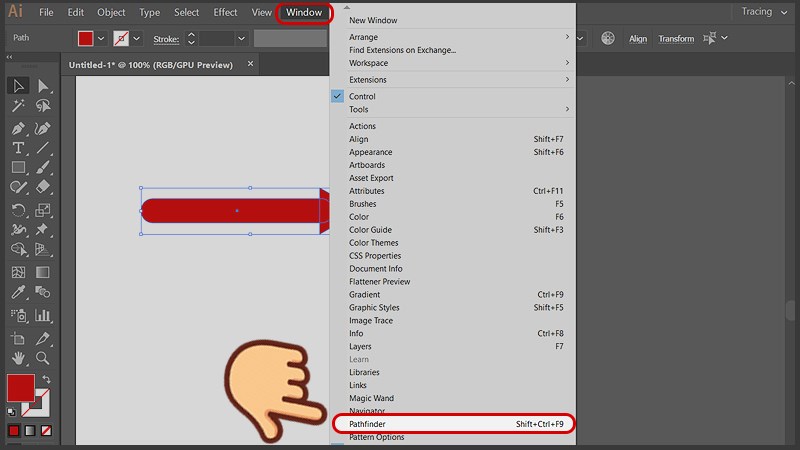The width and height of the screenshot is (800, 450).
Task: Select the Selection tool arrow
Action: (18, 86)
